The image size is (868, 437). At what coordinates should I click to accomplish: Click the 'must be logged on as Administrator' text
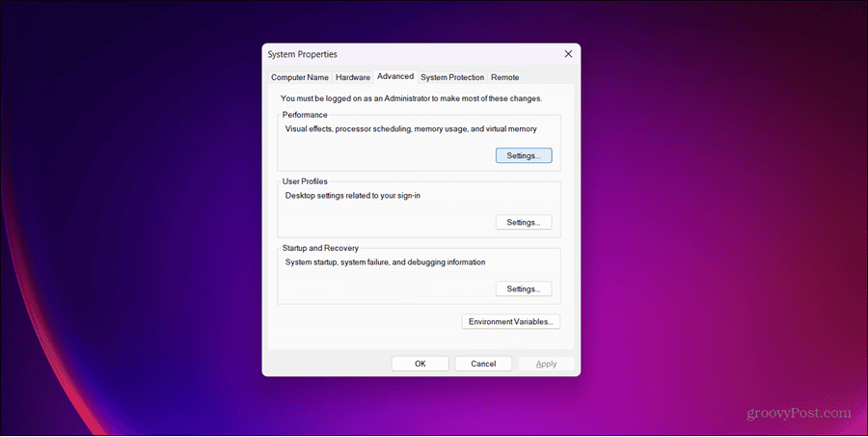tap(411, 98)
